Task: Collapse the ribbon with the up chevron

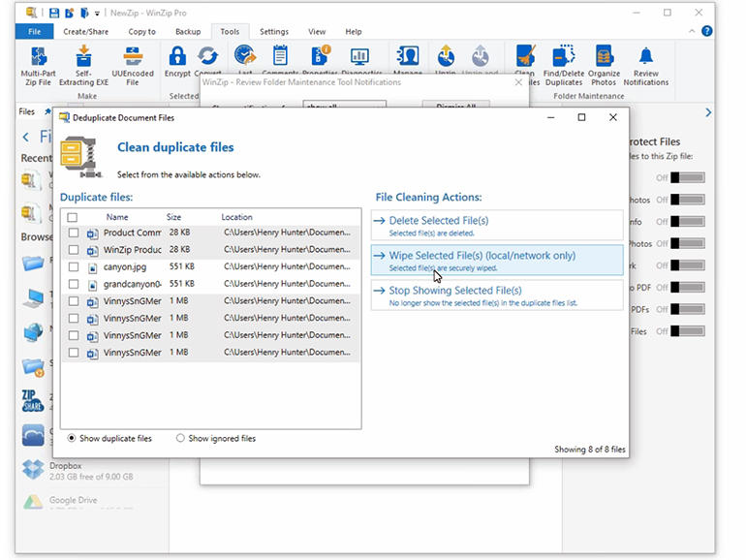Action: [x=692, y=31]
